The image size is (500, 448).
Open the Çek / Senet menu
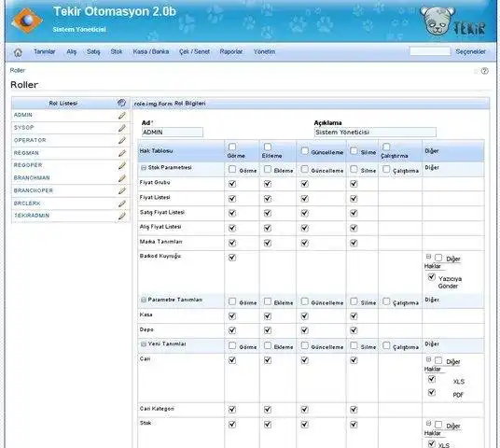(194, 51)
